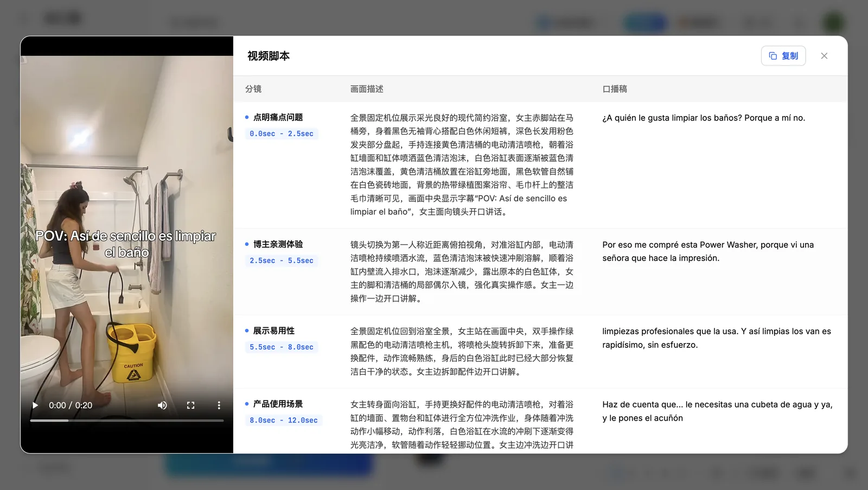This screenshot has width=868, height=490.
Task: Click the 5.5sec - 8.0sec time tag
Action: point(282,347)
